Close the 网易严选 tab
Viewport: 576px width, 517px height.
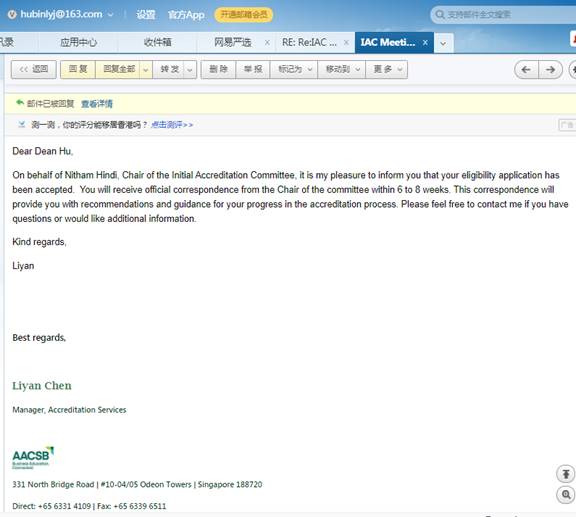pyautogui.click(x=267, y=43)
